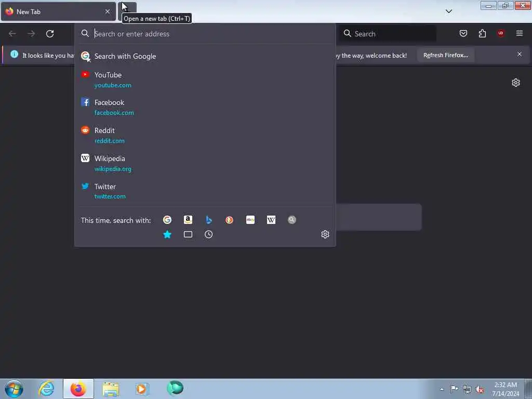Click the new tab plus button
This screenshot has height=399, width=532.
(128, 10)
